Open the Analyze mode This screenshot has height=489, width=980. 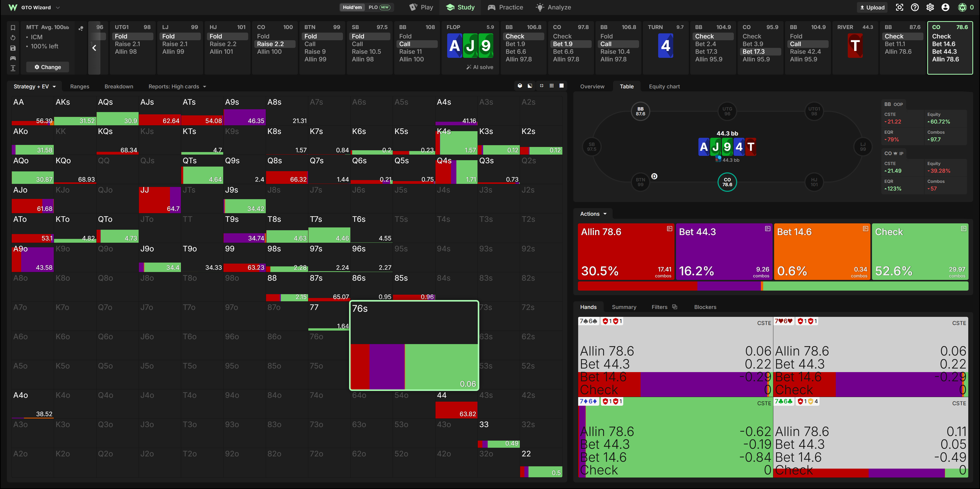click(x=553, y=7)
